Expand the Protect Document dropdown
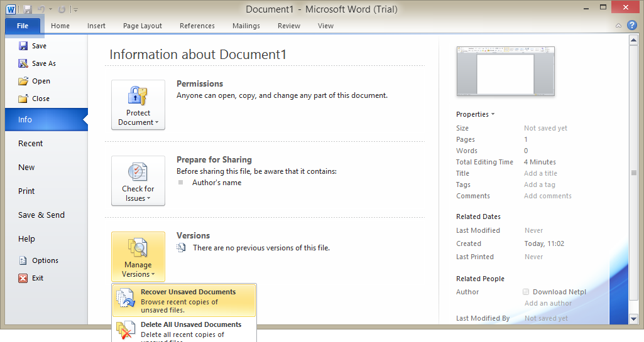This screenshot has height=342, width=644. click(138, 105)
